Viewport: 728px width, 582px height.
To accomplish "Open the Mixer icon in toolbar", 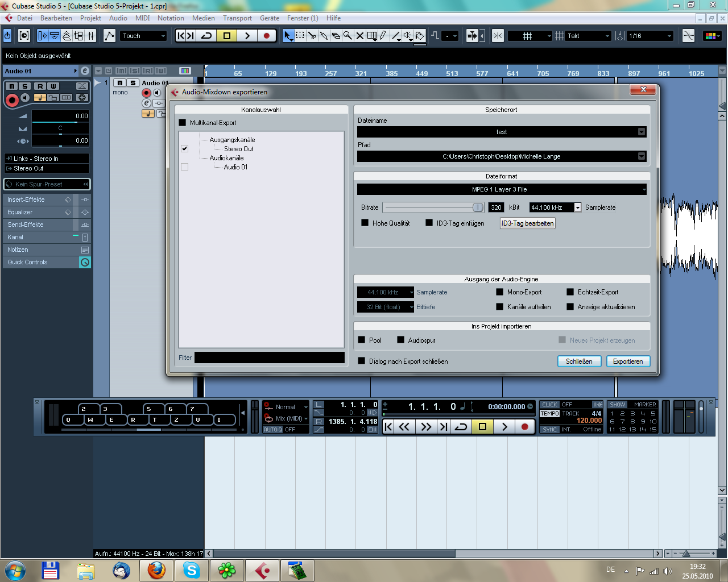I will (x=90, y=36).
